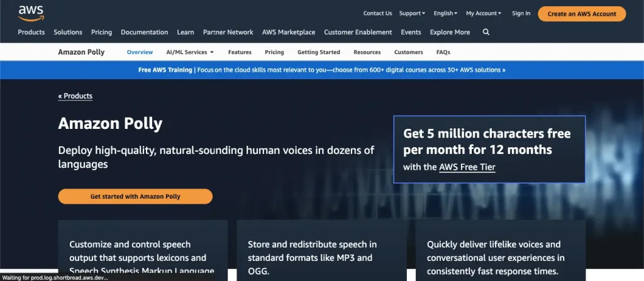Click the Amazon Polly page heading
Image resolution: width=644 pixels, height=281 pixels.
(110, 123)
